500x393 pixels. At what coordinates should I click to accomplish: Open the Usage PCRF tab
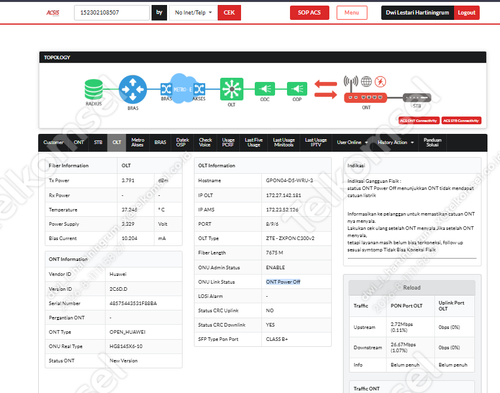(228, 142)
